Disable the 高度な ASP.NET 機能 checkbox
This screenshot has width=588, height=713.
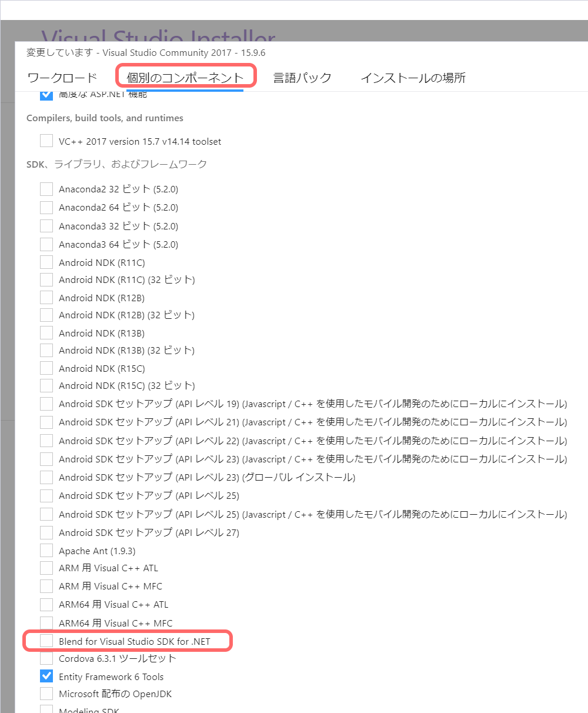[46, 94]
